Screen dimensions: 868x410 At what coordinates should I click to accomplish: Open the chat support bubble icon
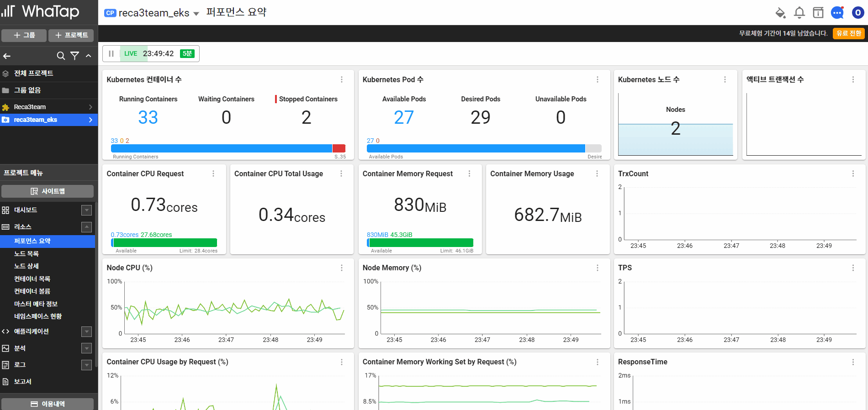837,13
